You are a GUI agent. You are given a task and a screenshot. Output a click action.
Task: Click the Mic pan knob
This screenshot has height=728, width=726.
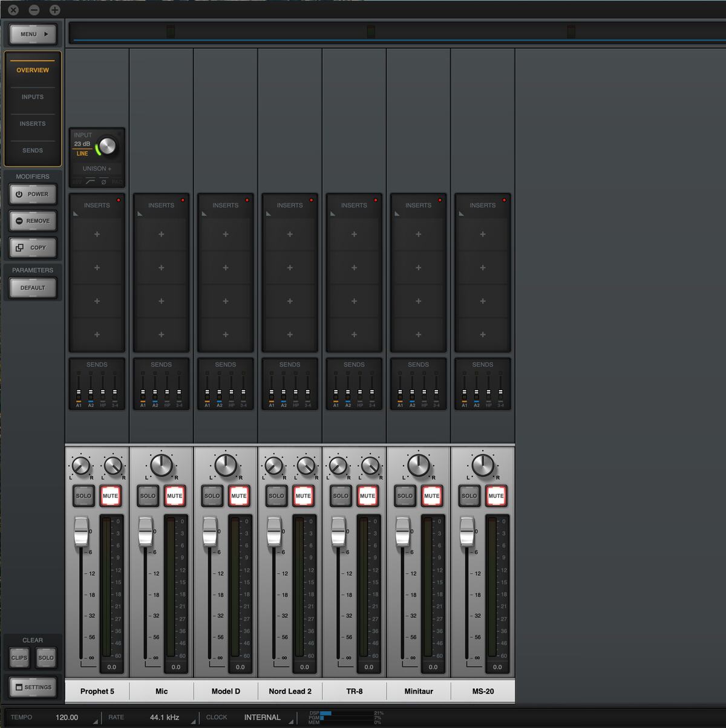click(161, 465)
